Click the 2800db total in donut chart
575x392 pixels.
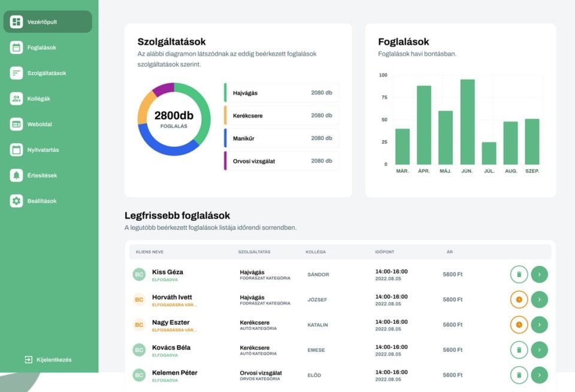(x=174, y=116)
